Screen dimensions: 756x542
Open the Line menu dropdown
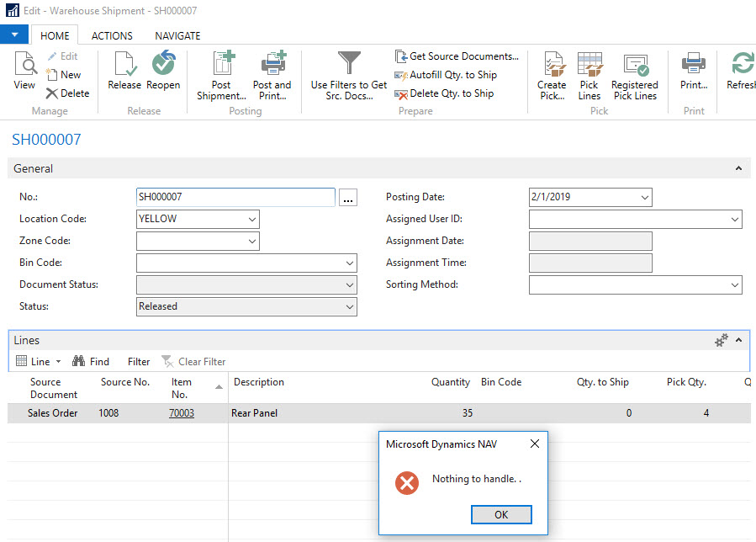[39, 362]
